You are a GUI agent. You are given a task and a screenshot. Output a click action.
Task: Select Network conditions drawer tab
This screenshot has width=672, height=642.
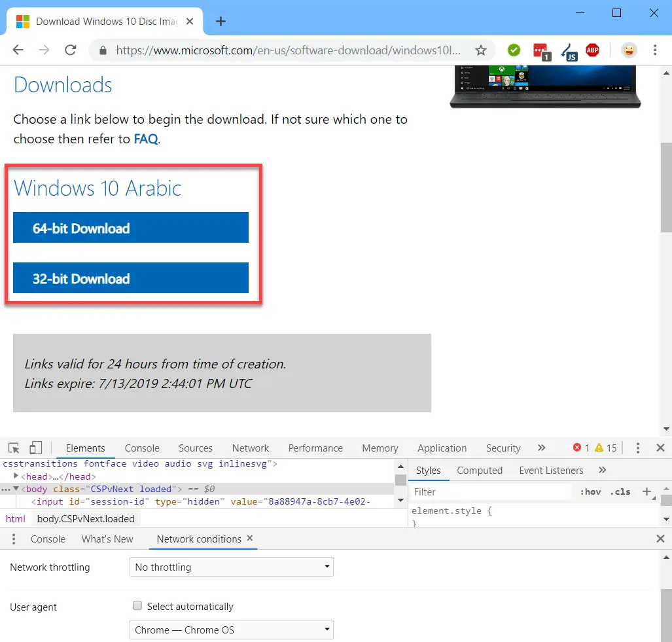click(199, 539)
